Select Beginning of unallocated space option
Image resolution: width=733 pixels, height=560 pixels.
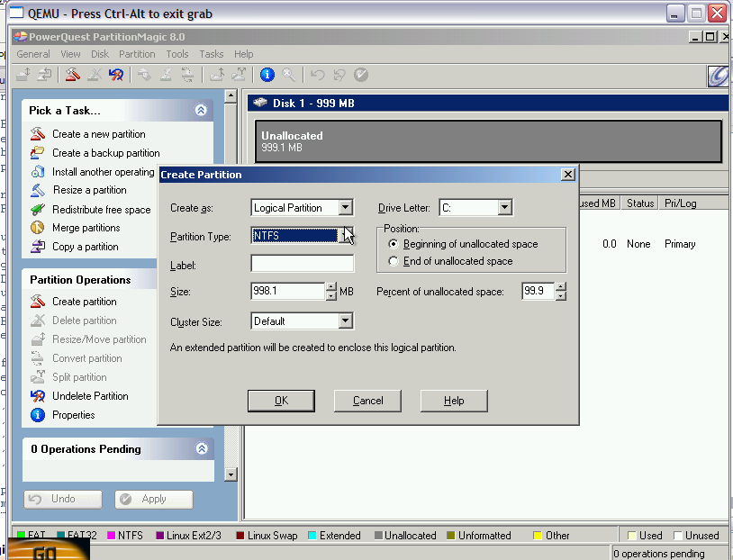[x=393, y=244]
